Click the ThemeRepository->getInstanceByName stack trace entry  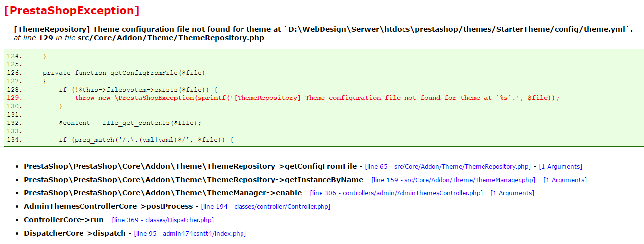[x=193, y=180]
